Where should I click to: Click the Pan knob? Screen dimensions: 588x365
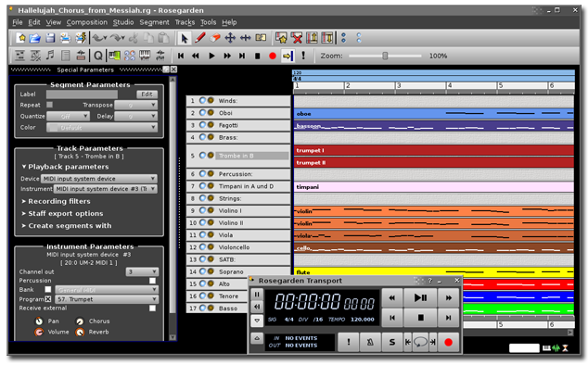pyautogui.click(x=39, y=321)
